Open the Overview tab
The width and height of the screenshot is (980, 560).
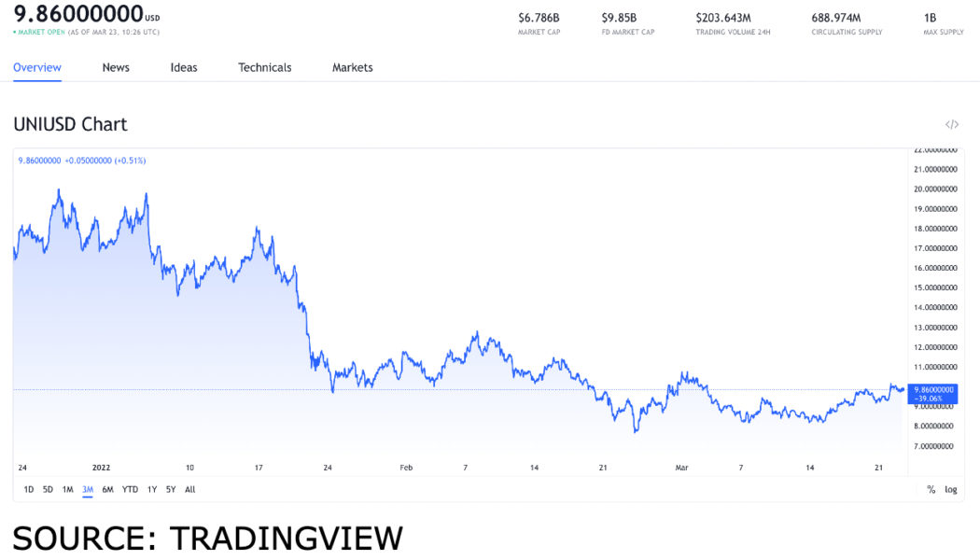[37, 67]
